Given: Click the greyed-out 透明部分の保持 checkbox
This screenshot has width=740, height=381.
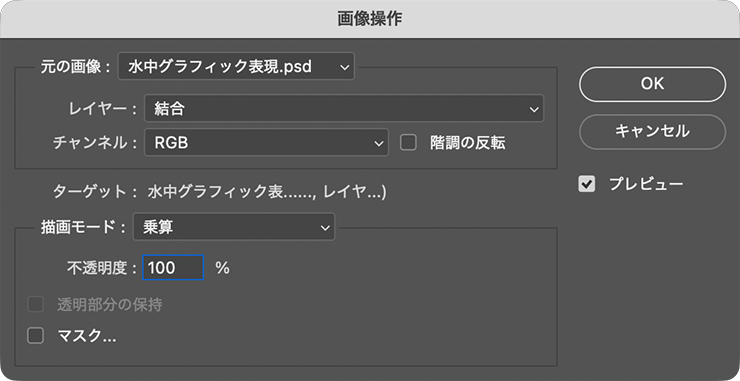Looking at the screenshot, I should 35,305.
